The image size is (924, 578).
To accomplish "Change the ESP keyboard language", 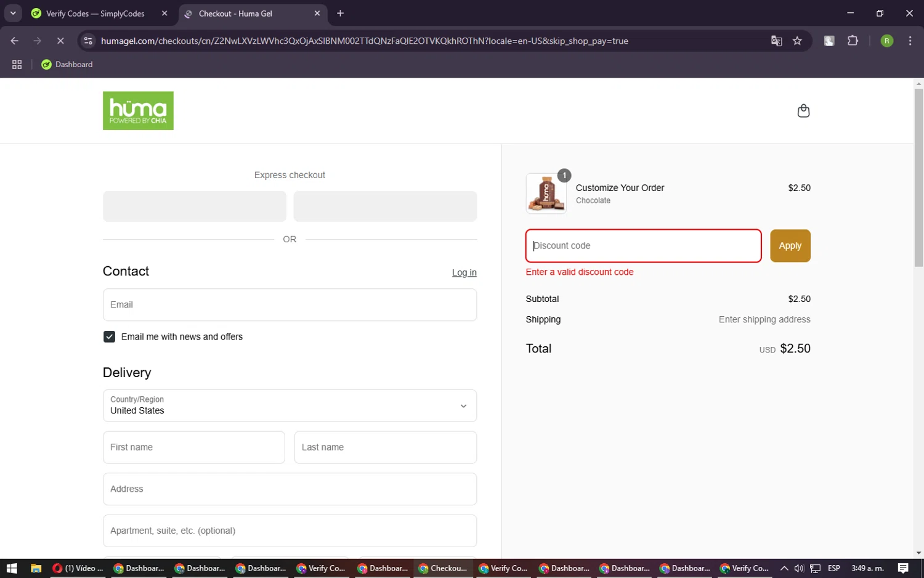I will click(x=834, y=568).
